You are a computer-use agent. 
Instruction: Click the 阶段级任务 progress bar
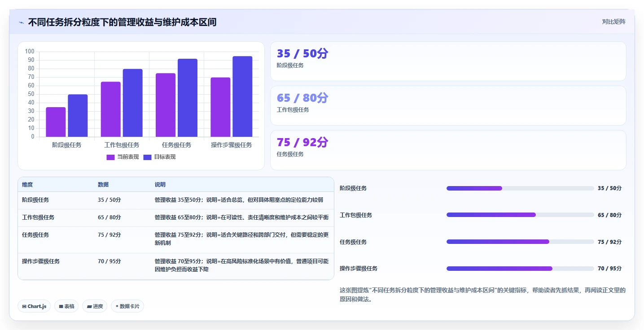520,188
